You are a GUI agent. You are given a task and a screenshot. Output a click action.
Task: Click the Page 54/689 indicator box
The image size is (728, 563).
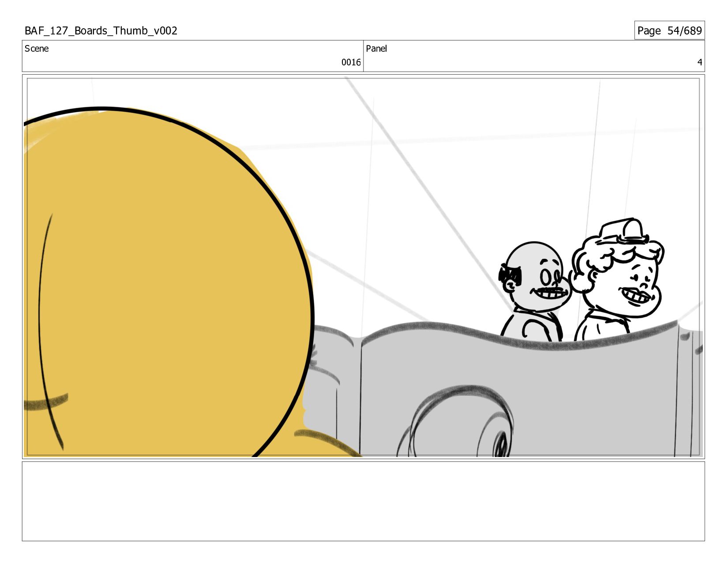point(669,30)
